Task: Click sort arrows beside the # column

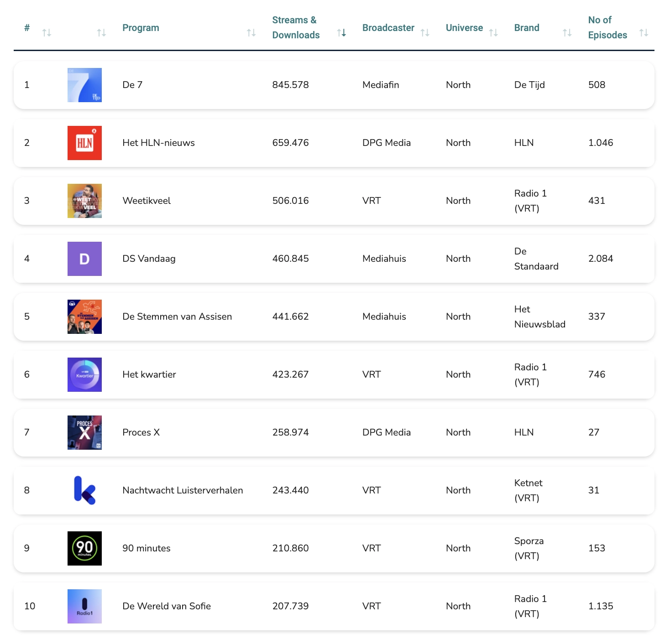Action: click(47, 33)
